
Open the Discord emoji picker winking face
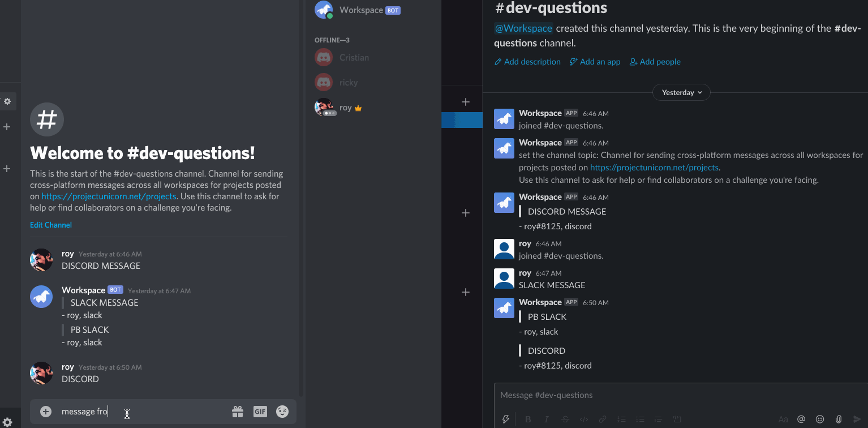[x=282, y=412]
